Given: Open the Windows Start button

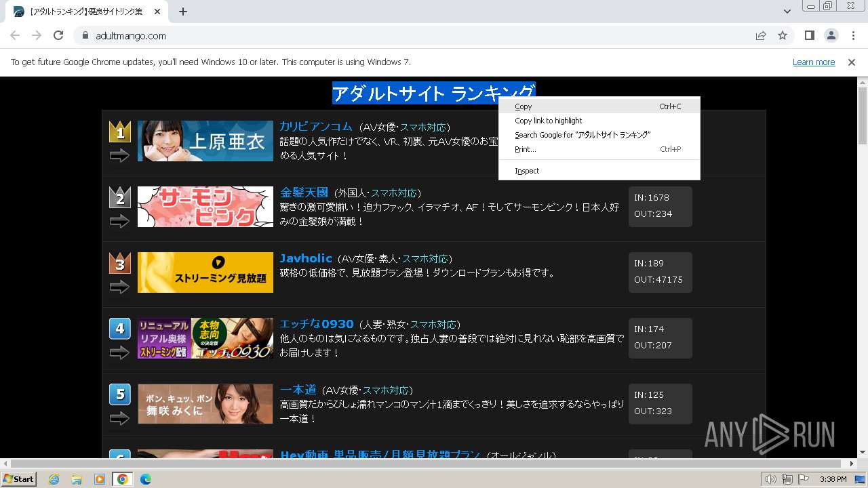Looking at the screenshot, I should tap(18, 479).
